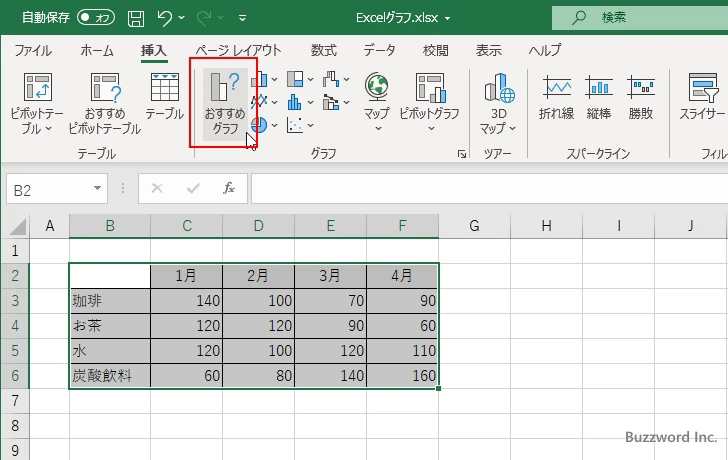Switch to the ホーム tab
Screen dimensions: 728x460
coord(97,50)
